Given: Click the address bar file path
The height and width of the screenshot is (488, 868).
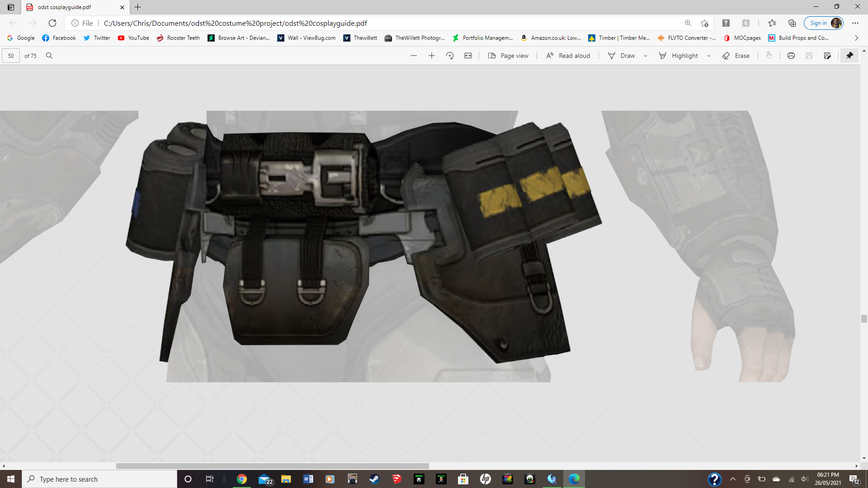Looking at the screenshot, I should tap(235, 23).
